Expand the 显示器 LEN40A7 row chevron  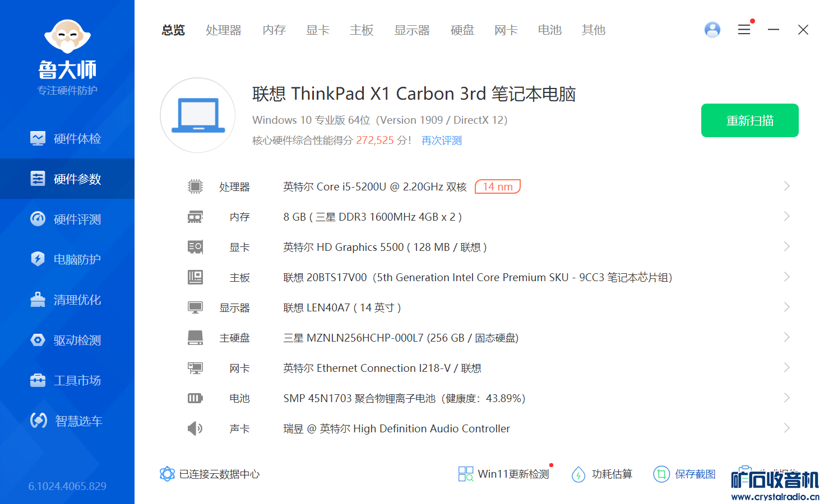coord(786,307)
